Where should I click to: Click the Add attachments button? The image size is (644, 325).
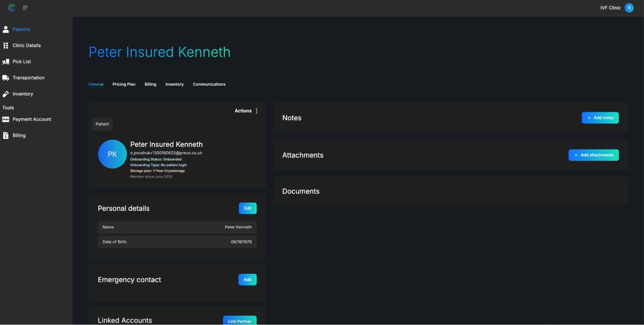(593, 155)
